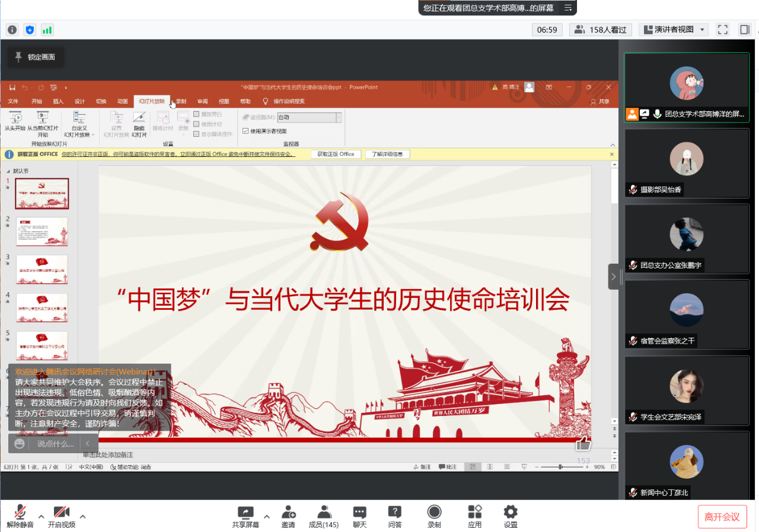Expand the 演讲者视图 layout dropdown
This screenshot has height=532, width=759.
click(x=673, y=30)
